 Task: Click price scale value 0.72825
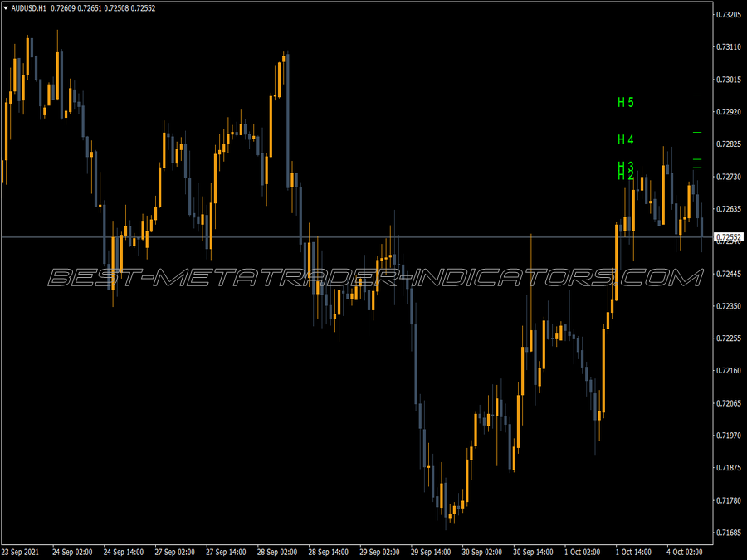(729, 144)
